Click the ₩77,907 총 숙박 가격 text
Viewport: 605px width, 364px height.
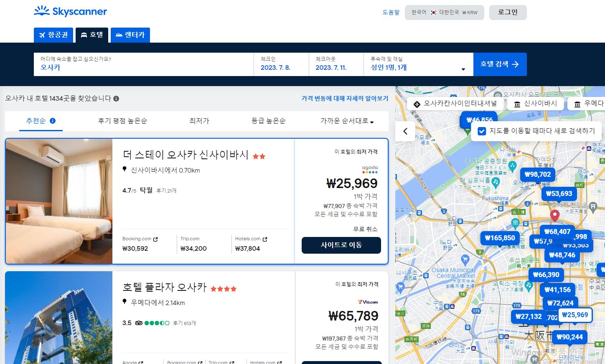coord(350,206)
